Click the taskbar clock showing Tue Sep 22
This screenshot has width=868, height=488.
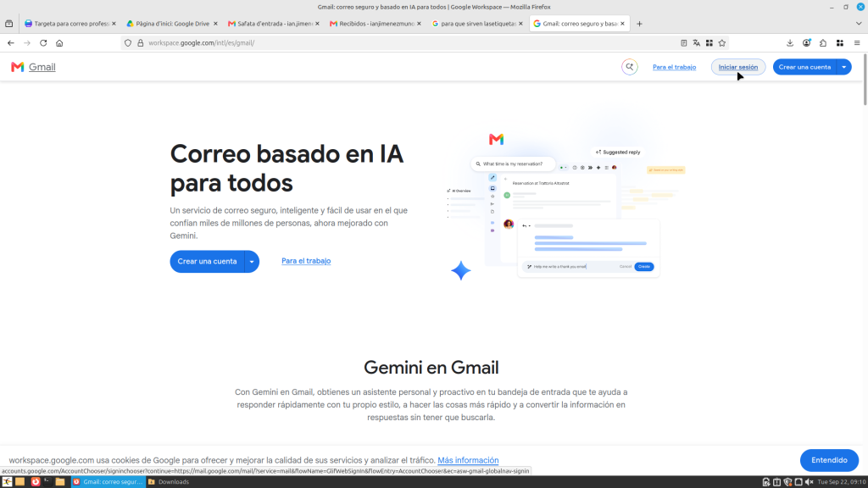pos(841,482)
